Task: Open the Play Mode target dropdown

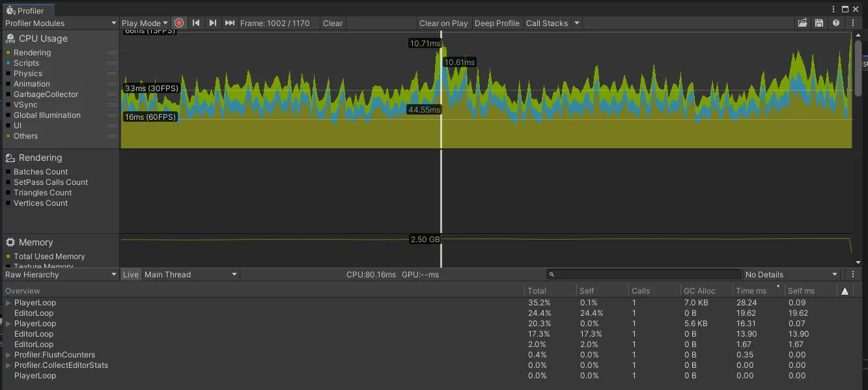Action: pyautogui.click(x=145, y=23)
